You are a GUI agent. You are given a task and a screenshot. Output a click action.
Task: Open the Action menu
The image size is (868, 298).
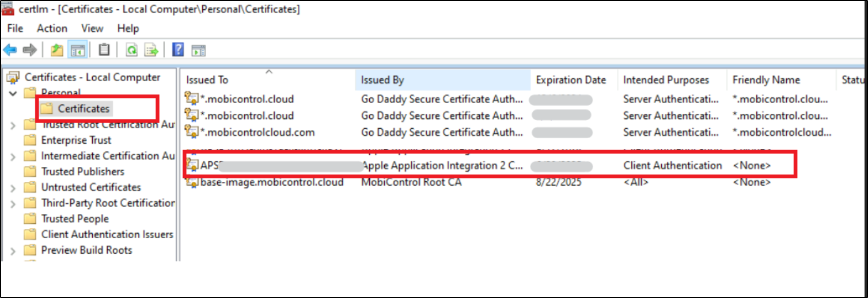click(52, 28)
